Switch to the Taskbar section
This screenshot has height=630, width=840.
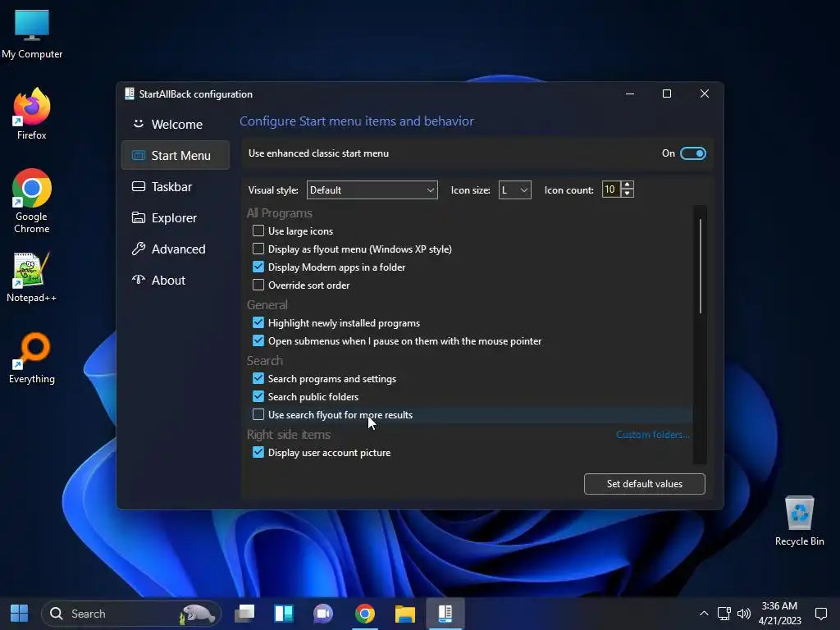coord(176,186)
